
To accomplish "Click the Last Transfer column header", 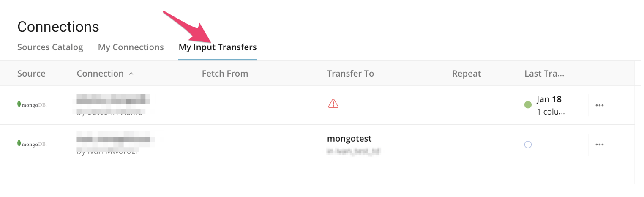I will pos(544,74).
